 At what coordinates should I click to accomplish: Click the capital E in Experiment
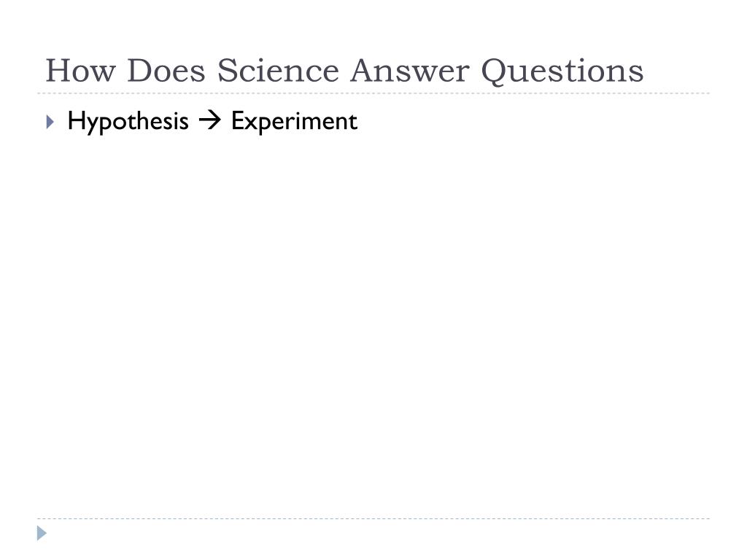point(237,120)
